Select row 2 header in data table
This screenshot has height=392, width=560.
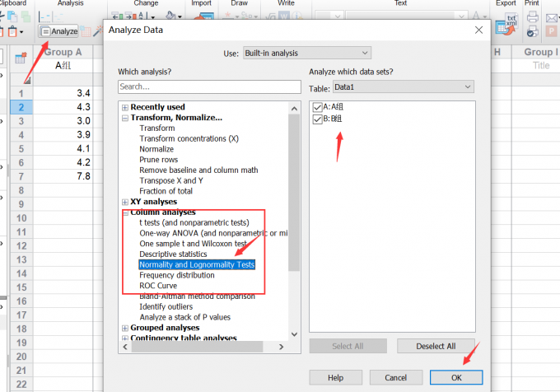pyautogui.click(x=21, y=107)
